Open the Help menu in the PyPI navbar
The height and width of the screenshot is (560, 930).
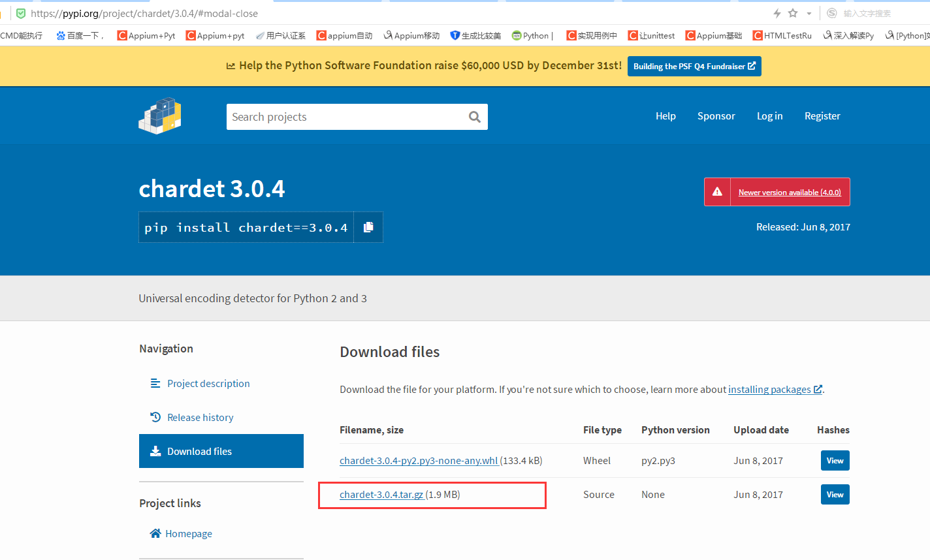coord(665,116)
